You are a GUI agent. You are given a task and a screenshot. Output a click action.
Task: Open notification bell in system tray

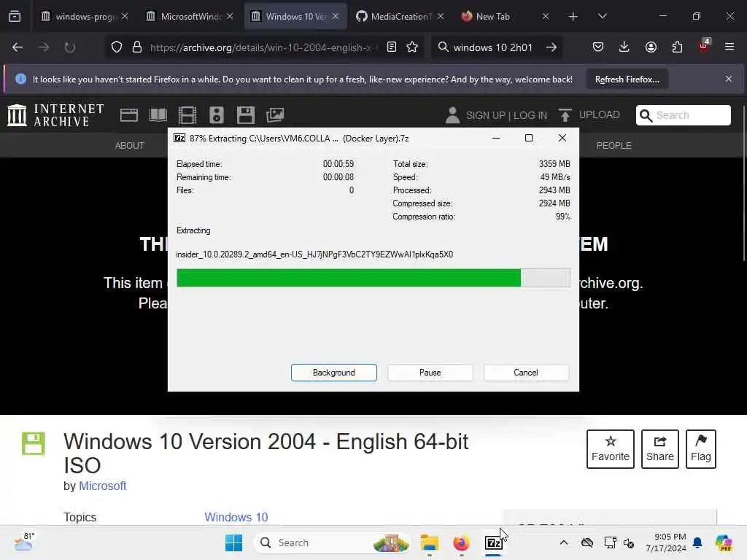(697, 542)
